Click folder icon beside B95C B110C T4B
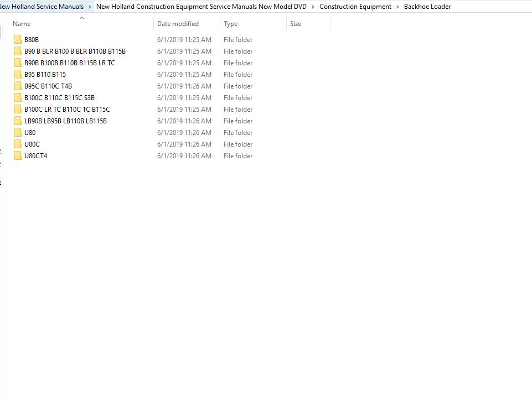Image resolution: width=532 pixels, height=405 pixels. coord(18,86)
